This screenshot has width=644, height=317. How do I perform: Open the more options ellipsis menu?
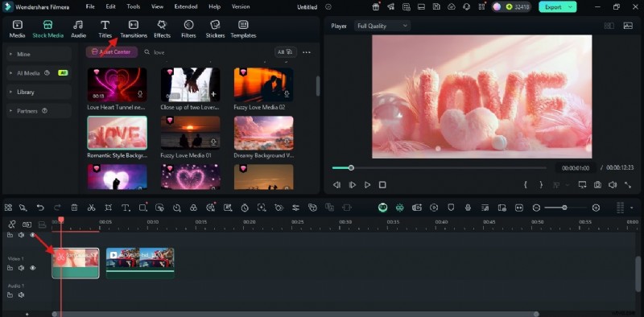307,52
